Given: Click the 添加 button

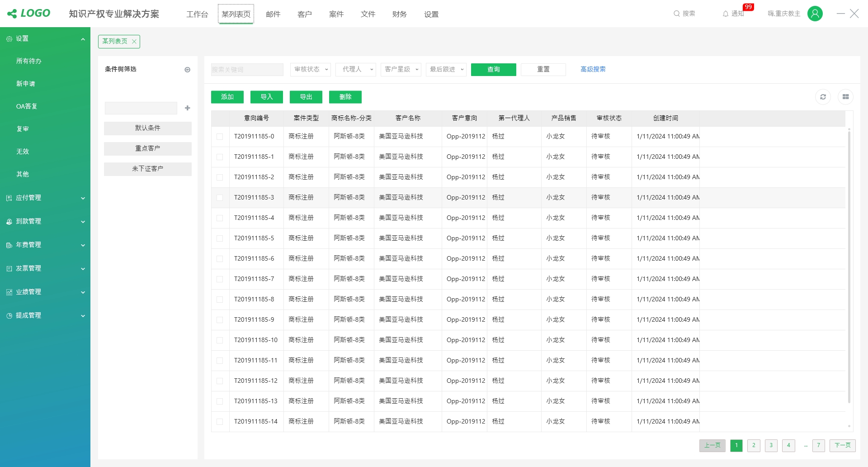Looking at the screenshot, I should pos(227,97).
